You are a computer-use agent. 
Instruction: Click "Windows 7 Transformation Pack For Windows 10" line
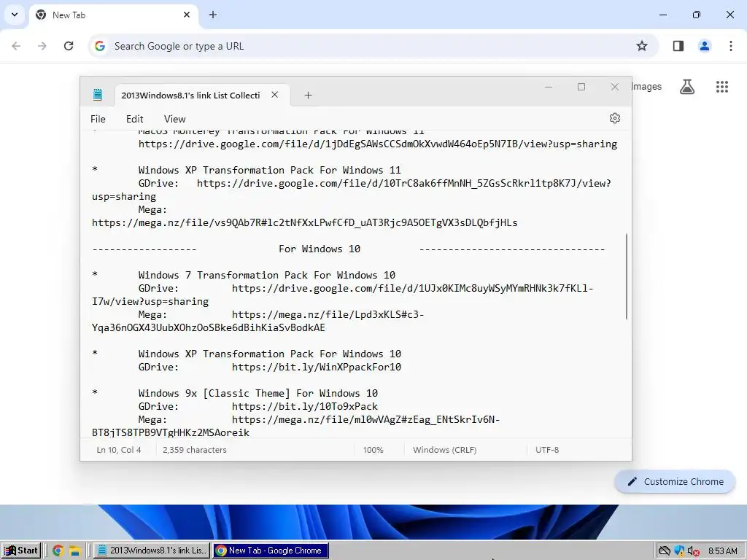(x=267, y=275)
